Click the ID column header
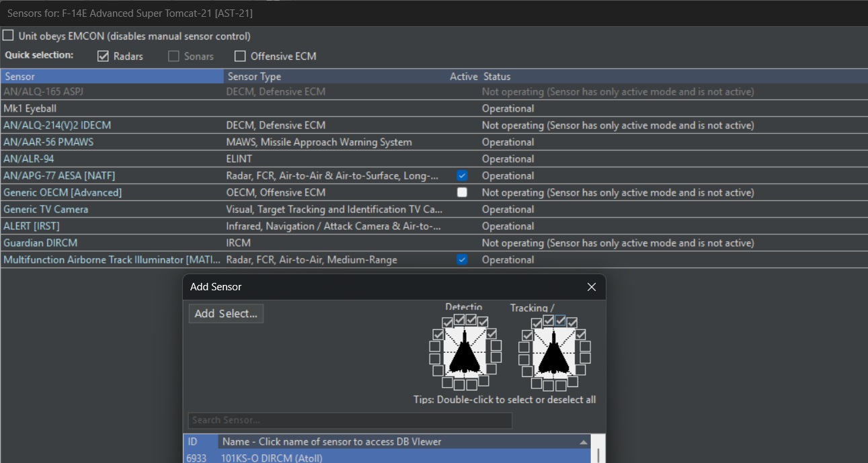 [x=200, y=441]
